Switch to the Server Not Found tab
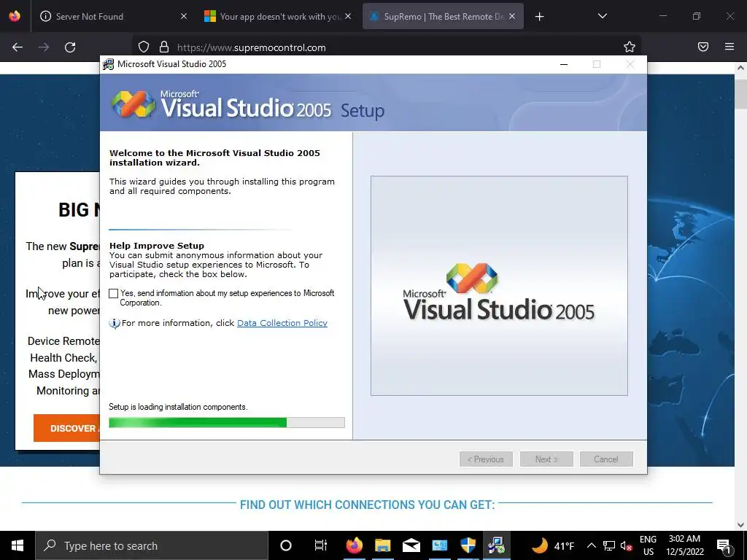Screen dimensions: 747x560 point(109,17)
